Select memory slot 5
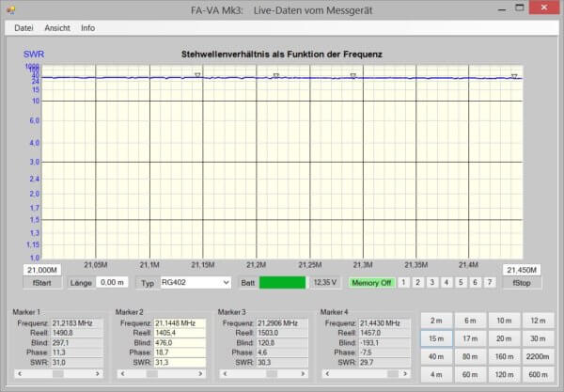Screen dimensions: 564x392 (461, 283)
